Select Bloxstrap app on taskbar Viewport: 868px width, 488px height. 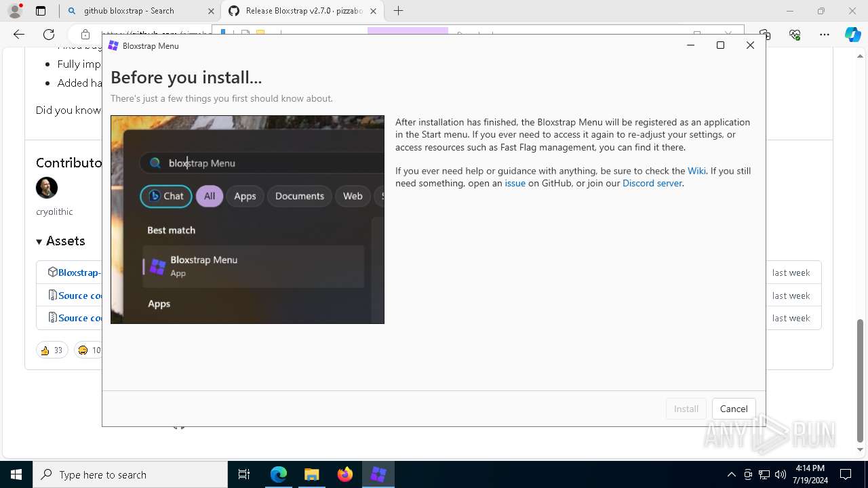pos(378,474)
